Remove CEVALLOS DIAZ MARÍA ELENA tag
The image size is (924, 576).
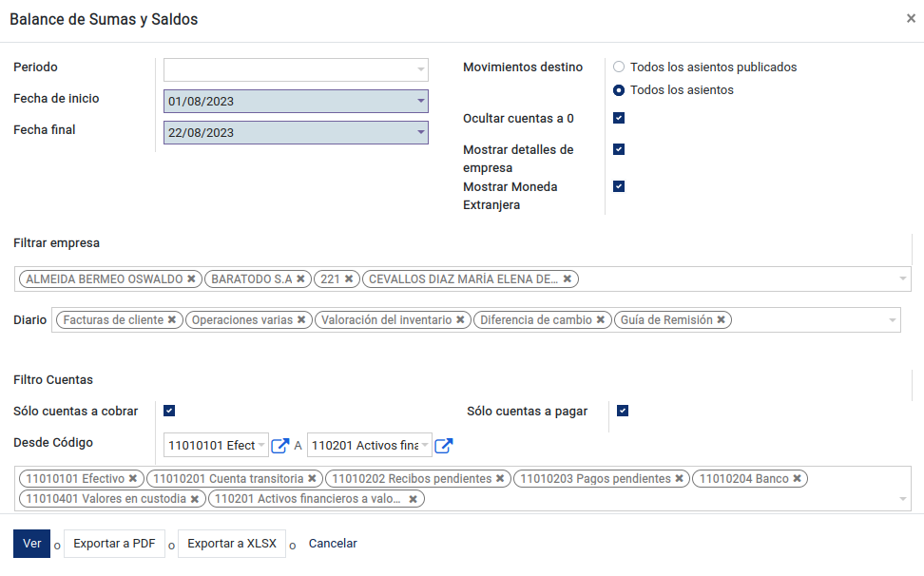[568, 279]
